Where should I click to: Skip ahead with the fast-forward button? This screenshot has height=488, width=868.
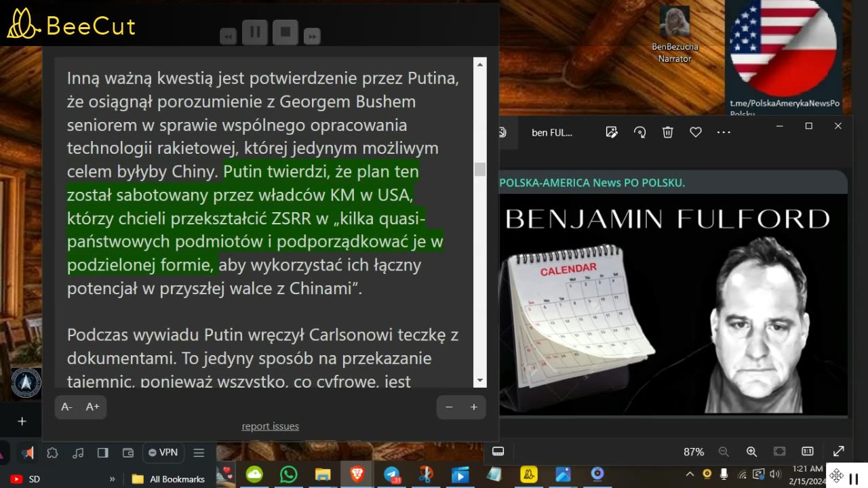(312, 37)
